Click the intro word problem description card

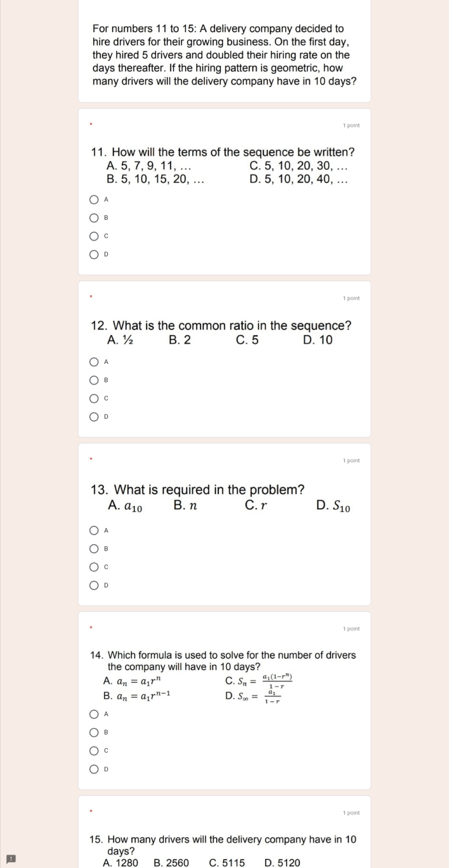224,54
